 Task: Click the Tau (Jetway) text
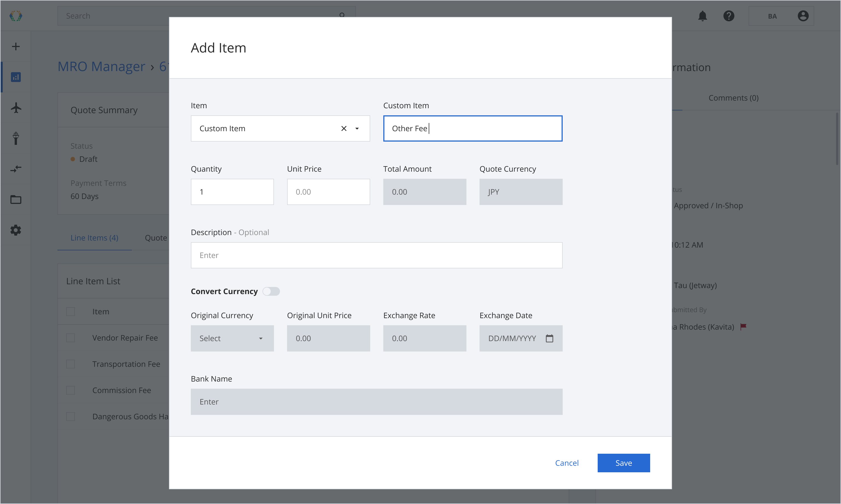tap(695, 285)
